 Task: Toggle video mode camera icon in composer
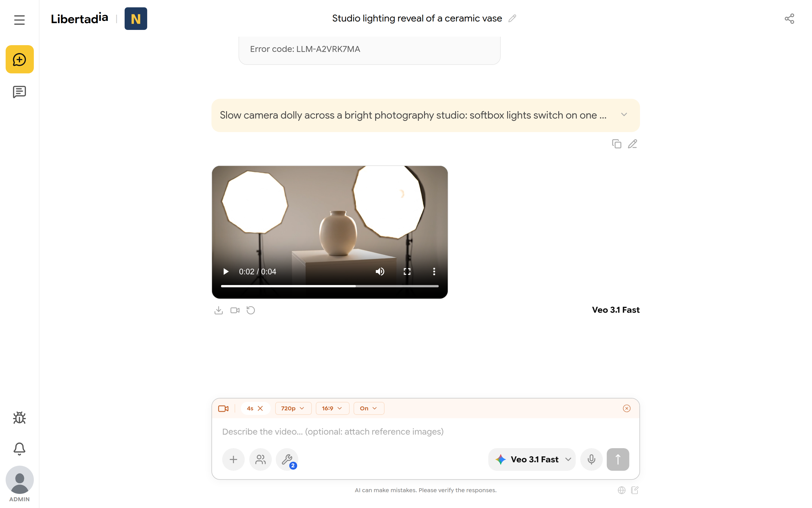224,408
